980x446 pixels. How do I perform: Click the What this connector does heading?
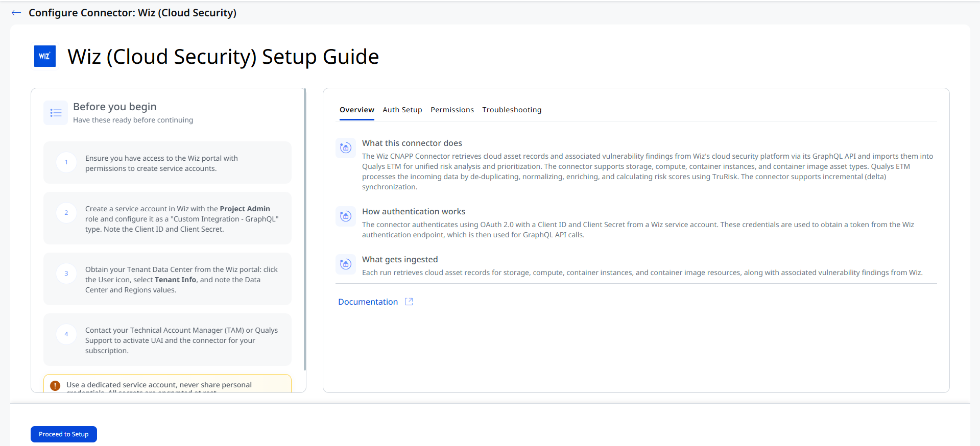pyautogui.click(x=412, y=143)
